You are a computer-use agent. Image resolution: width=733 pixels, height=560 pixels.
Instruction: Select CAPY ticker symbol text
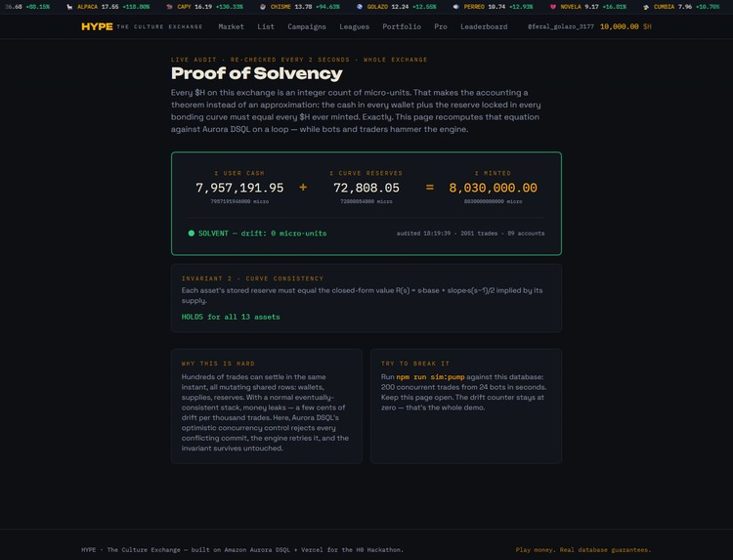tap(184, 7)
